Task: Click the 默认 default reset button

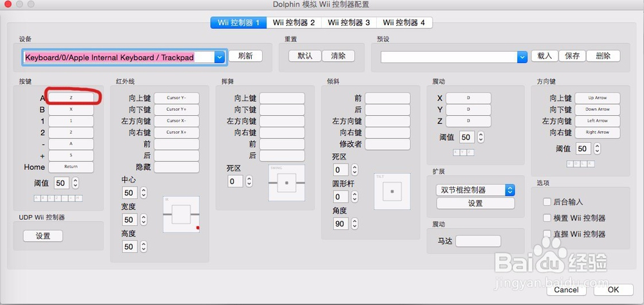Action: coord(305,56)
